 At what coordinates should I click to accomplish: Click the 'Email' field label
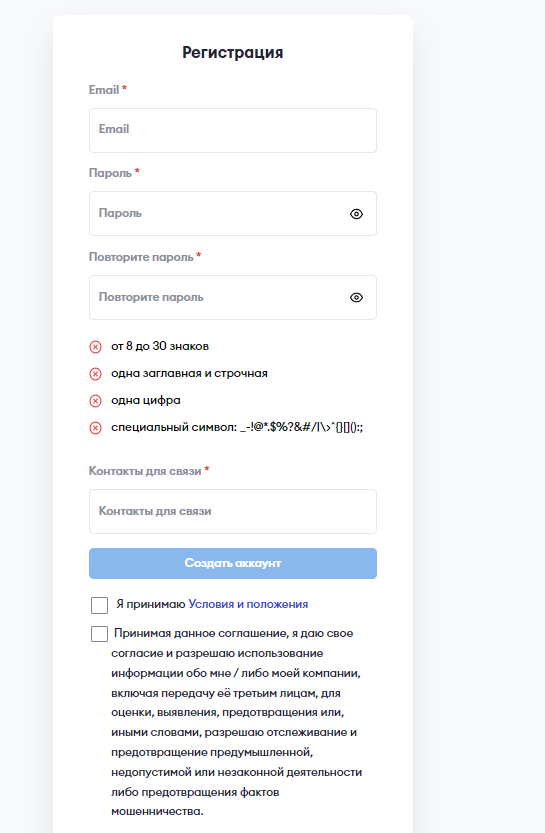[104, 90]
